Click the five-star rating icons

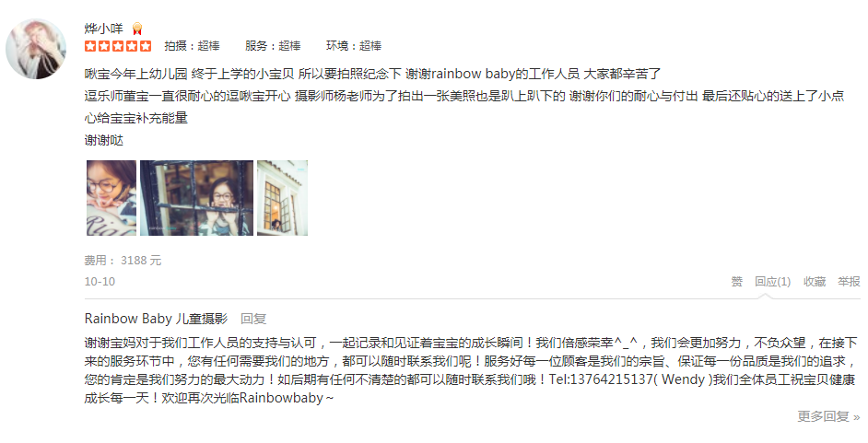tap(118, 46)
